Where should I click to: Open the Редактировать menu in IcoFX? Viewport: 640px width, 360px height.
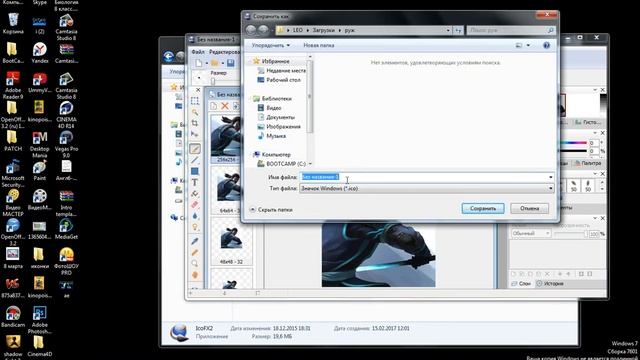click(224, 52)
